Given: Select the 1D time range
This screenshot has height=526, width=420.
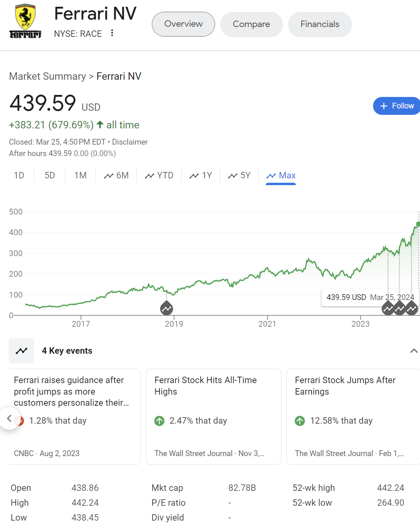Looking at the screenshot, I should [x=19, y=175].
